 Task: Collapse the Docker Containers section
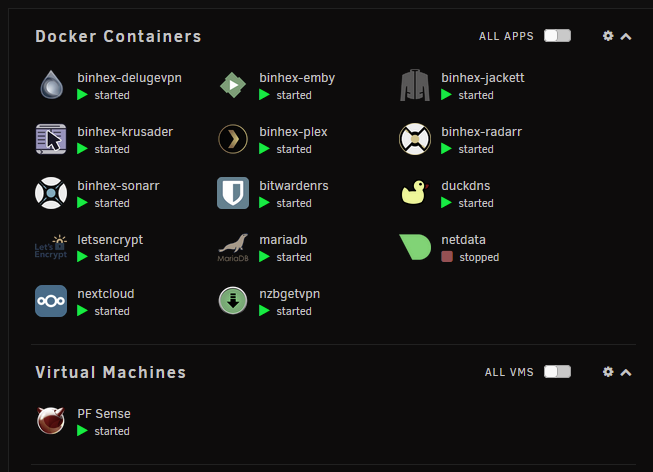pyautogui.click(x=626, y=37)
